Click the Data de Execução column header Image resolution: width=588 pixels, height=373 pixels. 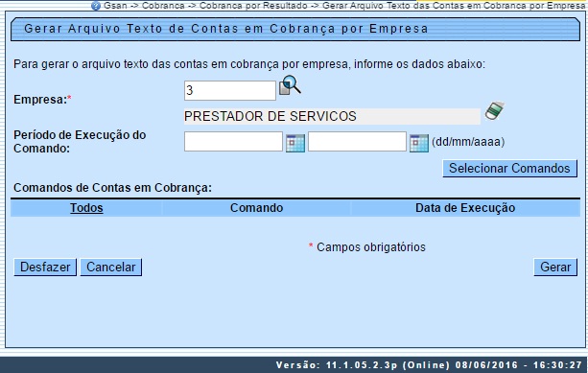[x=465, y=208]
